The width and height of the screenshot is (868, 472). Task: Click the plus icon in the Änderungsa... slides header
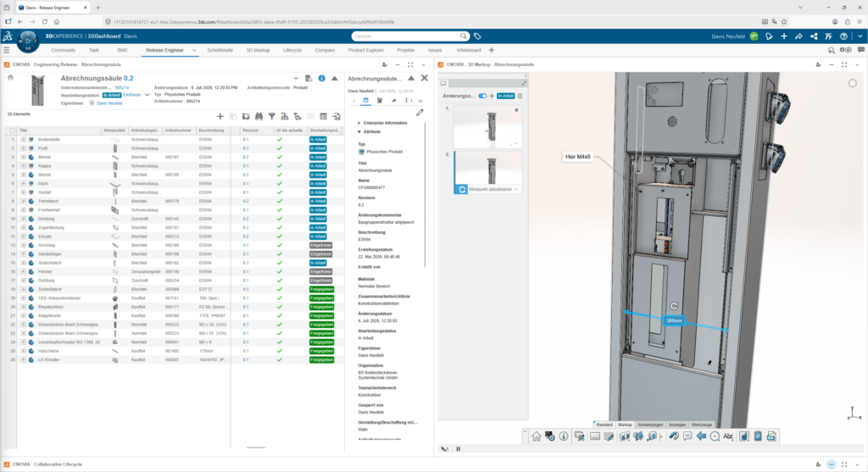[x=492, y=96]
